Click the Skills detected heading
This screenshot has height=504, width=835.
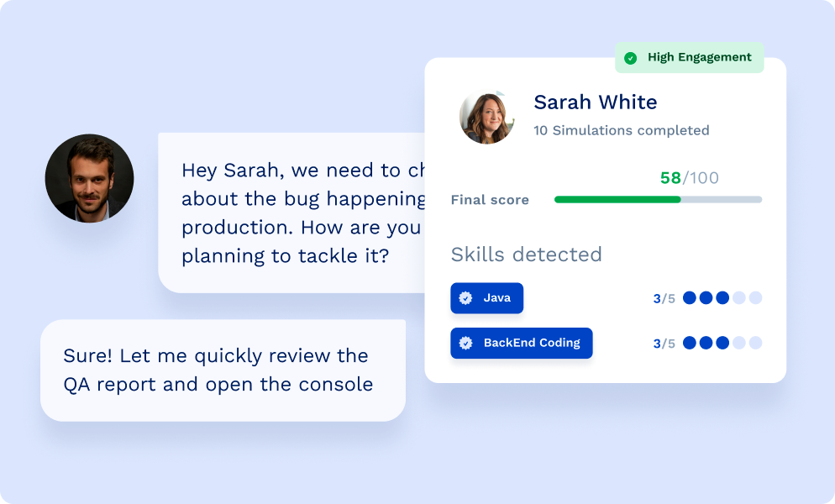pos(526,255)
